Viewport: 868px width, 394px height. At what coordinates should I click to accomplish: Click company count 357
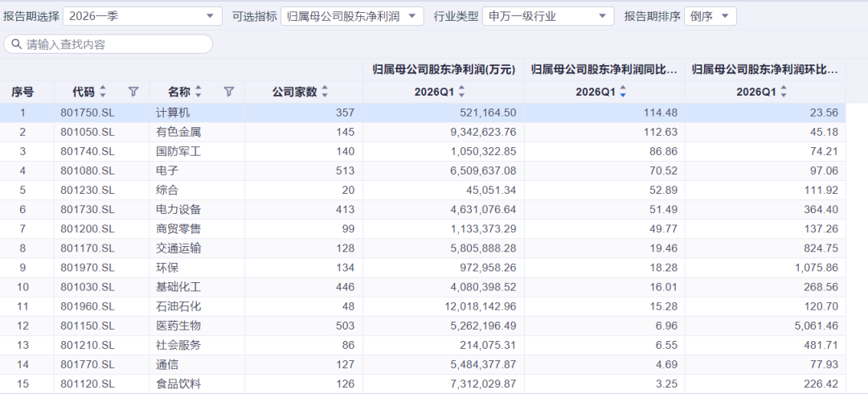click(345, 113)
